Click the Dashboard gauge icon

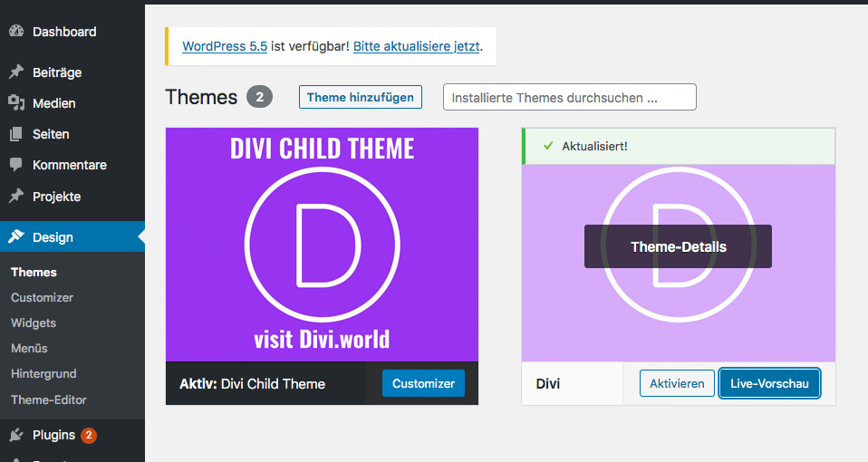(x=16, y=32)
